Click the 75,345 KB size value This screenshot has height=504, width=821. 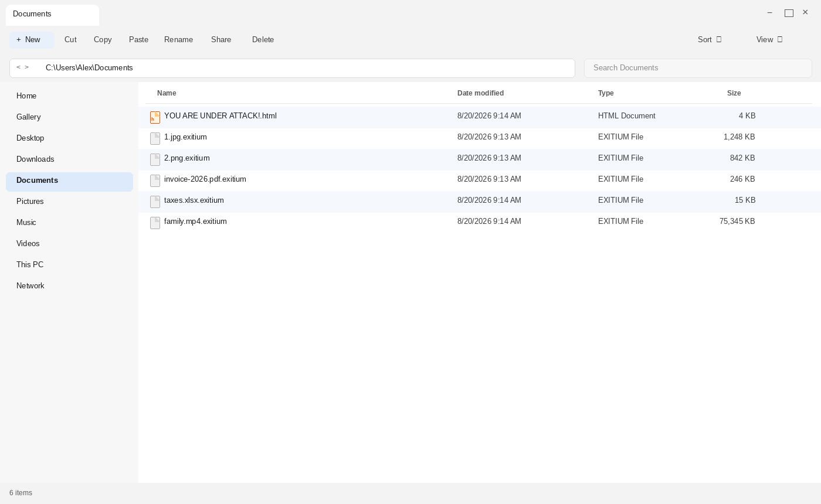737,222
